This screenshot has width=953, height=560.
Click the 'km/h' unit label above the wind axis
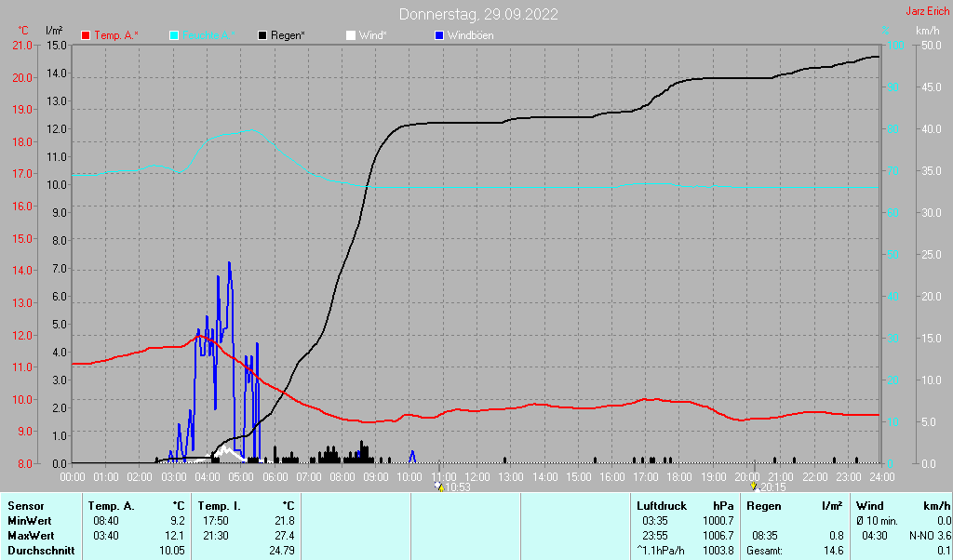click(x=928, y=31)
